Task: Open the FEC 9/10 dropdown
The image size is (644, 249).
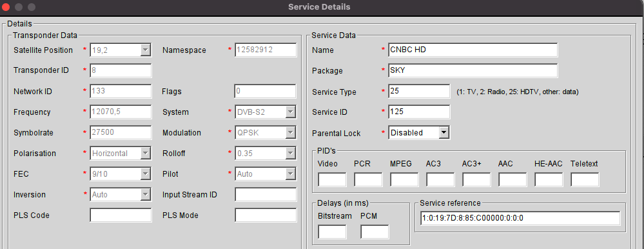Action: tap(121, 174)
